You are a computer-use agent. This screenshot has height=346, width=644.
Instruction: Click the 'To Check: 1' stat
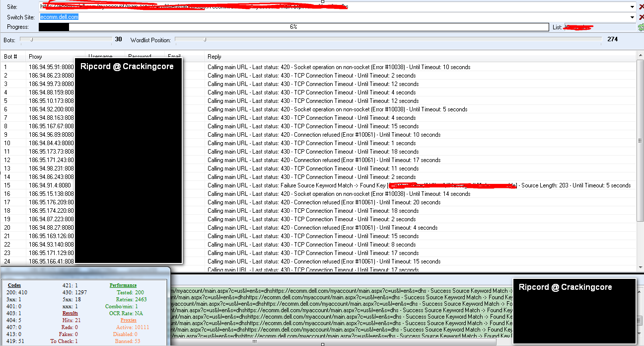pos(64,341)
